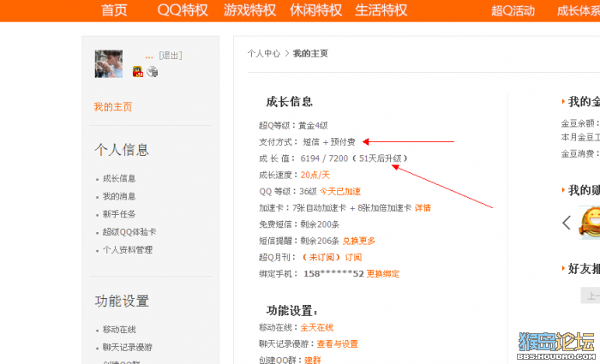Click the 超Q等级 黄金4级 text
The image size is (600, 364).
293,125
